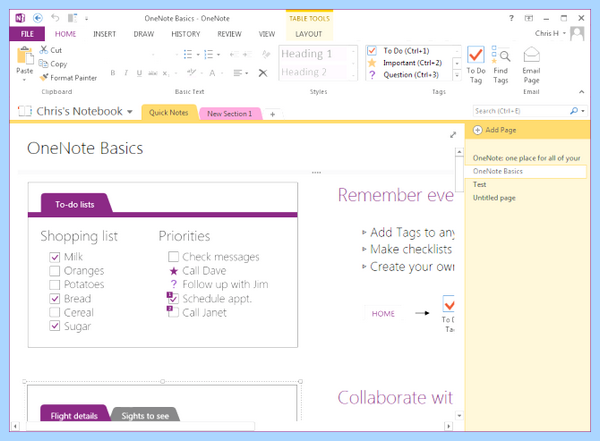Switch to the INSERT ribbon tab
The width and height of the screenshot is (600, 441).
tap(104, 34)
